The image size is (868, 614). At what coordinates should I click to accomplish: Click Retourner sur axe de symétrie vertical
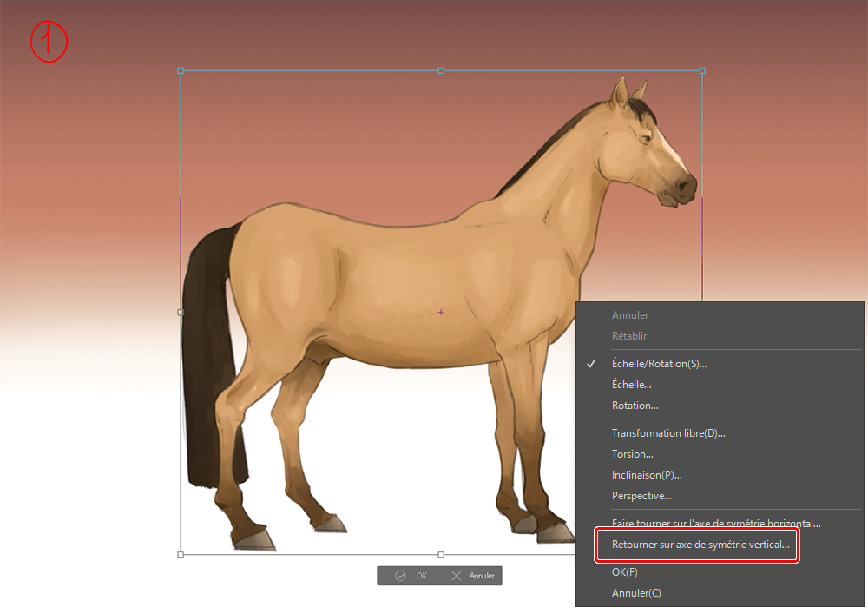[x=700, y=545]
